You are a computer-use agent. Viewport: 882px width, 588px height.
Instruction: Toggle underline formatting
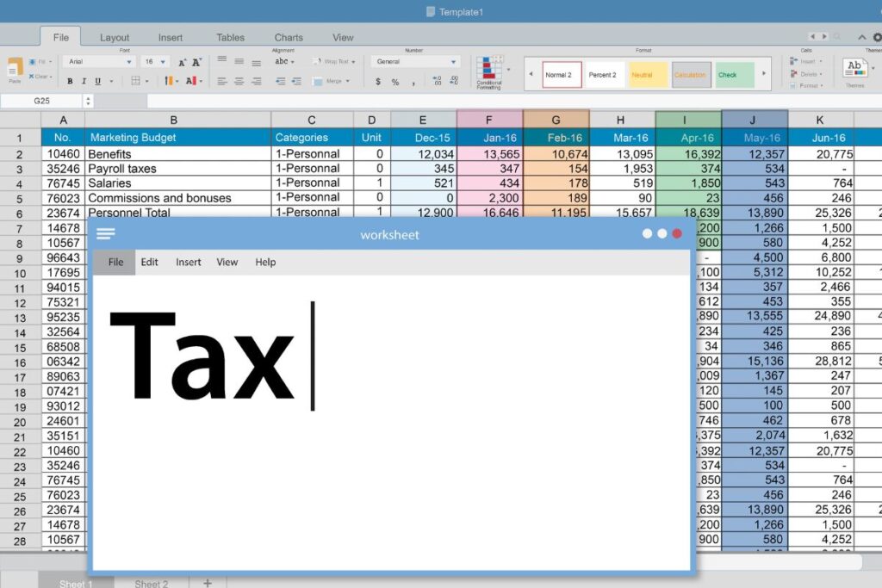click(98, 81)
